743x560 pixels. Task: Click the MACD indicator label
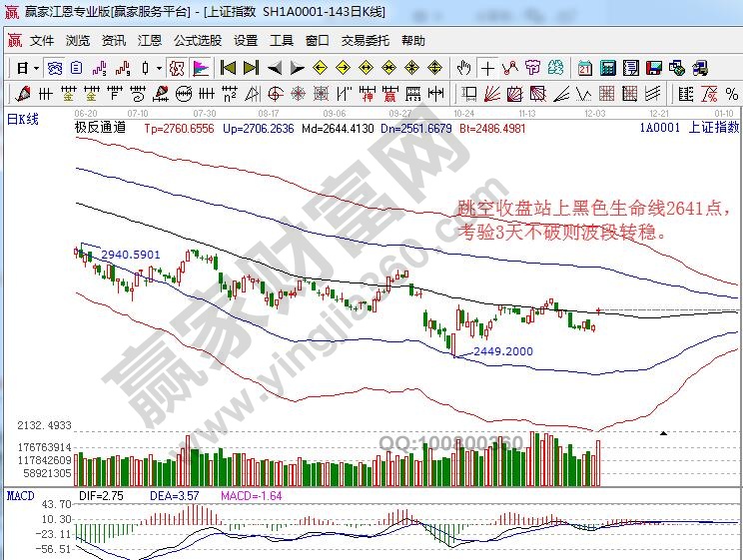tap(20, 495)
